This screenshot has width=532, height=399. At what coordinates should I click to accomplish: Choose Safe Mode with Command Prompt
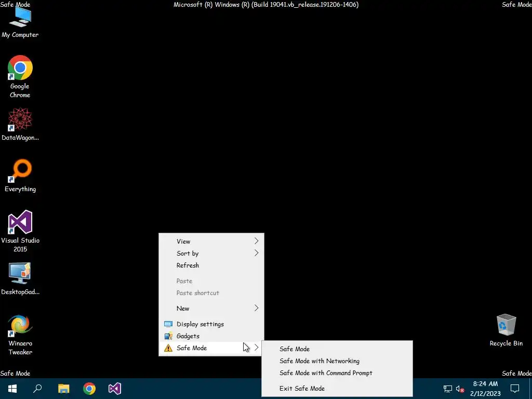337,373
